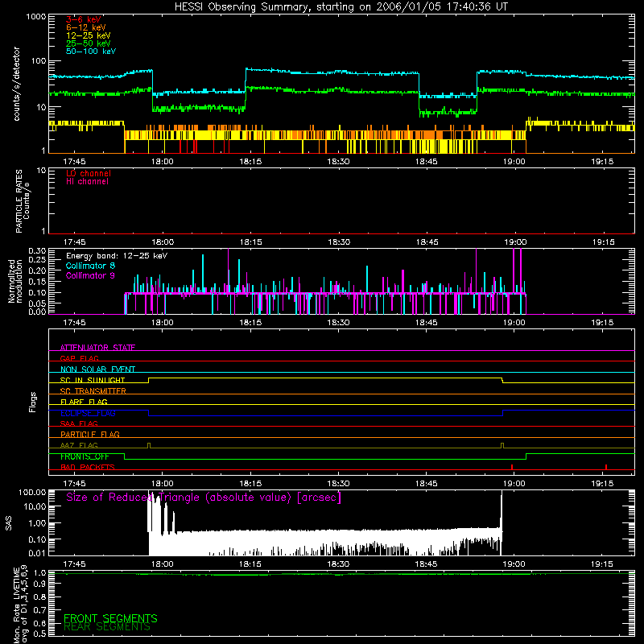Select the Energy band: 12-25 keV label
This screenshot has width=644, height=644.
point(117,256)
